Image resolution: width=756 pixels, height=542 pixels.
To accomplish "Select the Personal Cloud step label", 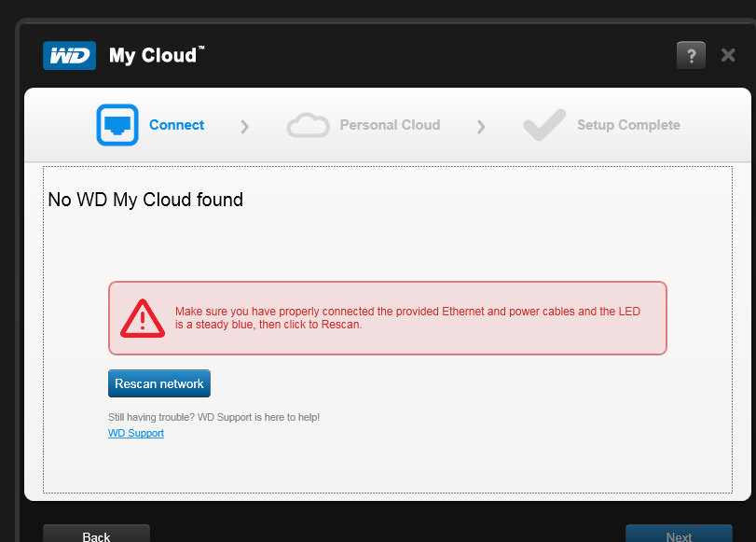I will [390, 125].
